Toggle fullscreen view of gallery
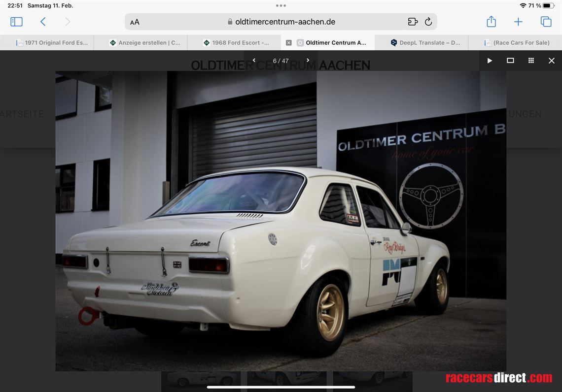Viewport: 562px width, 392px height. coord(510,61)
